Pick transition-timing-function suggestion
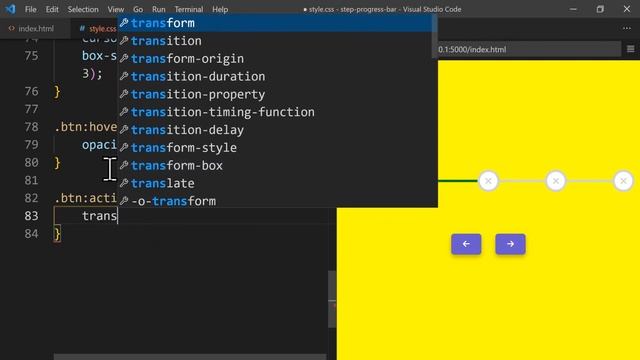 point(277,112)
